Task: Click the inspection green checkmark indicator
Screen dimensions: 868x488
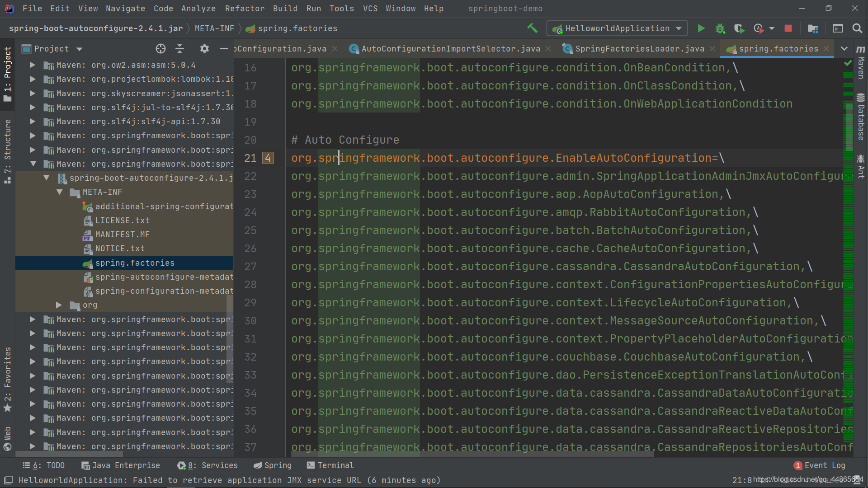Action: coord(848,63)
